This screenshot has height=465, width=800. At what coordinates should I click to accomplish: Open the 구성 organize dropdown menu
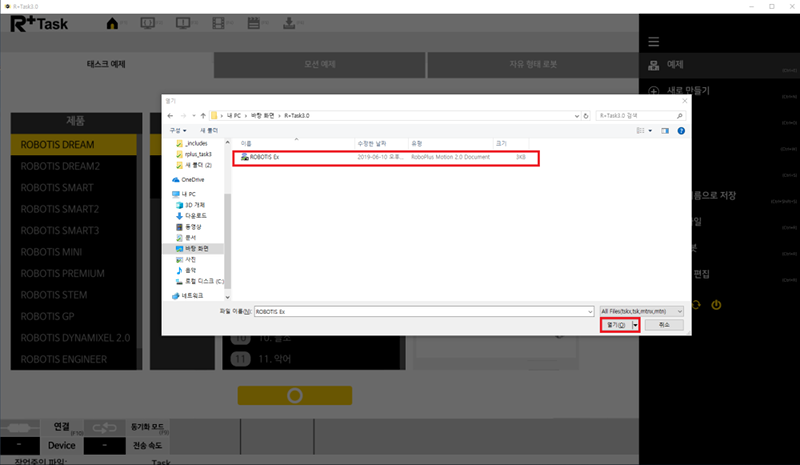[179, 130]
